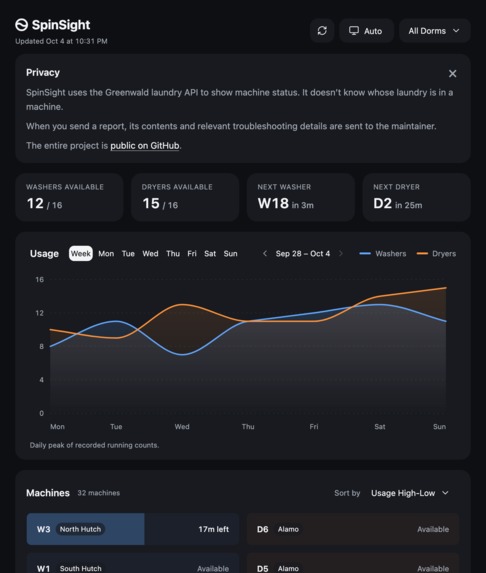
Task: Open the public on GitHub link
Action: click(x=145, y=145)
